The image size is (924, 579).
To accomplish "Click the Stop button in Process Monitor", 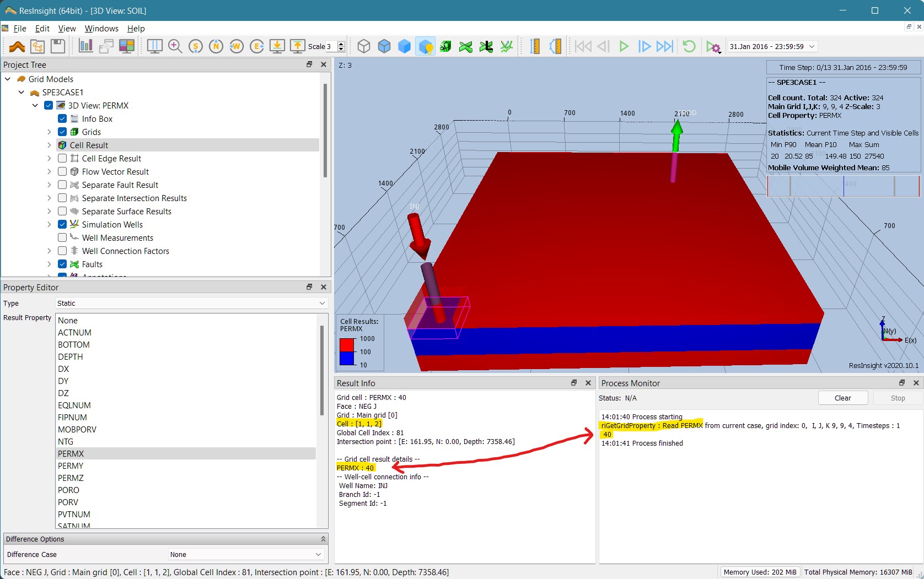I will coord(898,398).
